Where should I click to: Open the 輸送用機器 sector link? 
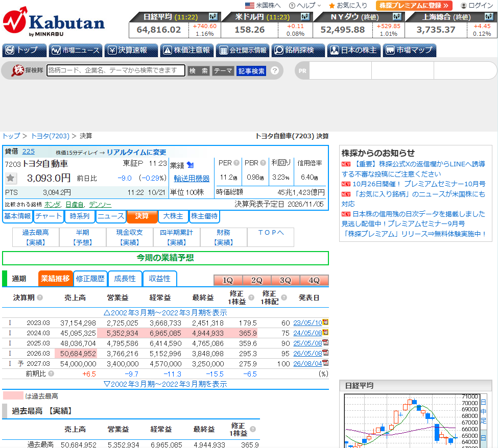tap(192, 179)
